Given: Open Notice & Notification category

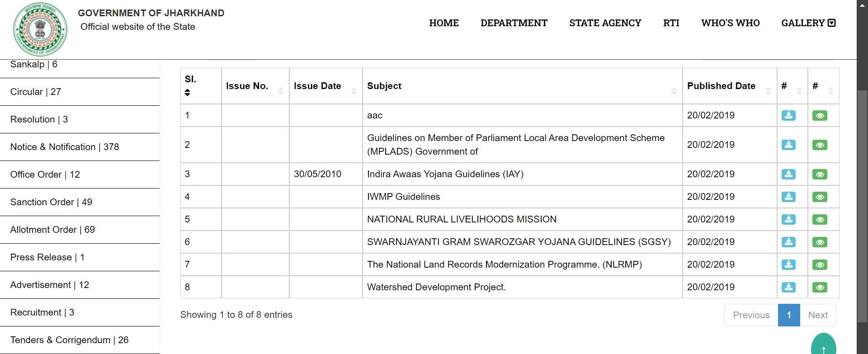Looking at the screenshot, I should 65,147.
